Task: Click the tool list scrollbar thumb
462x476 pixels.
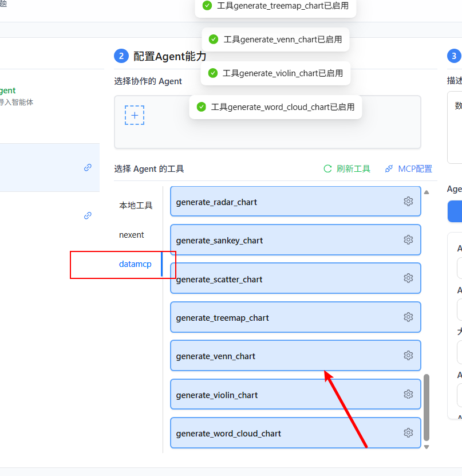Action: pos(427,407)
